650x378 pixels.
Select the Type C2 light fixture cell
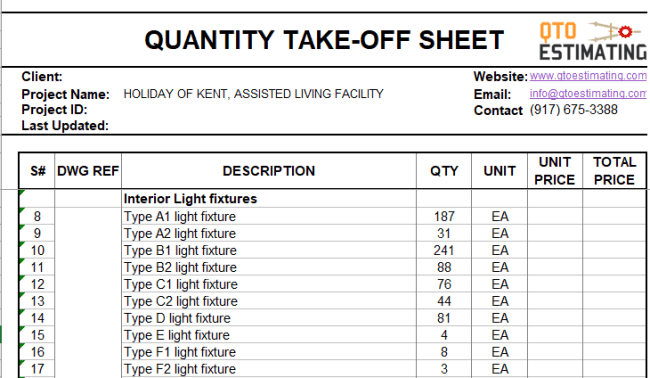click(269, 301)
